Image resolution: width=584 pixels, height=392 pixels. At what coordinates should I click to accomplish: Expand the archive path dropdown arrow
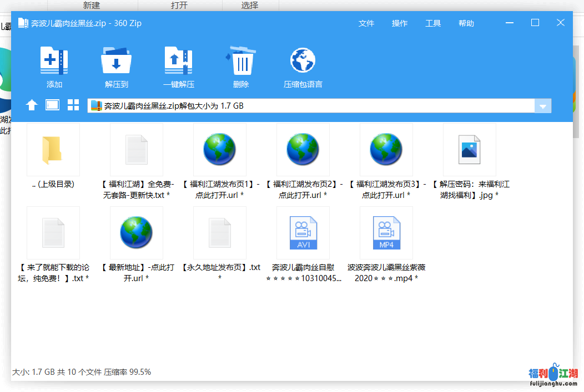(x=542, y=106)
